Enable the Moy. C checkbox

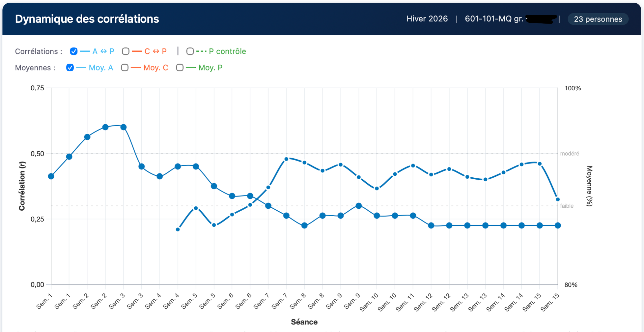point(125,68)
